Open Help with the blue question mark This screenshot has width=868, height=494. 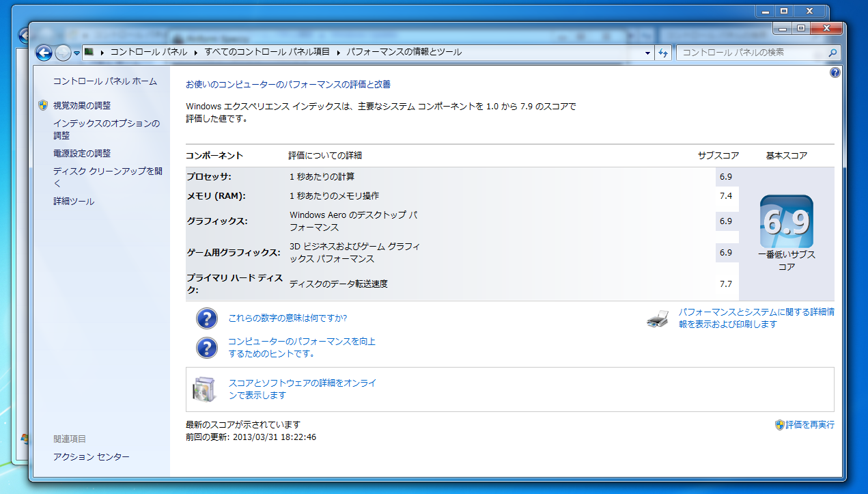pos(835,72)
